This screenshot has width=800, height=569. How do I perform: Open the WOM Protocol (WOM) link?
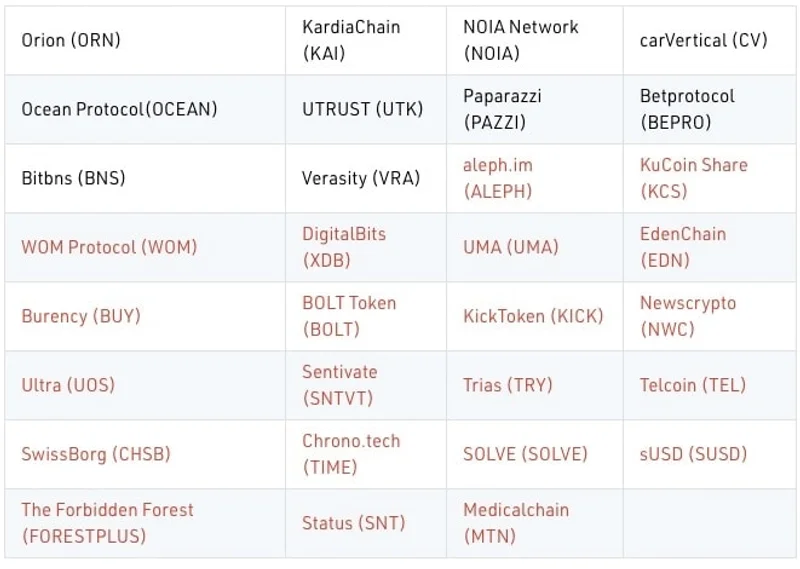tap(109, 247)
